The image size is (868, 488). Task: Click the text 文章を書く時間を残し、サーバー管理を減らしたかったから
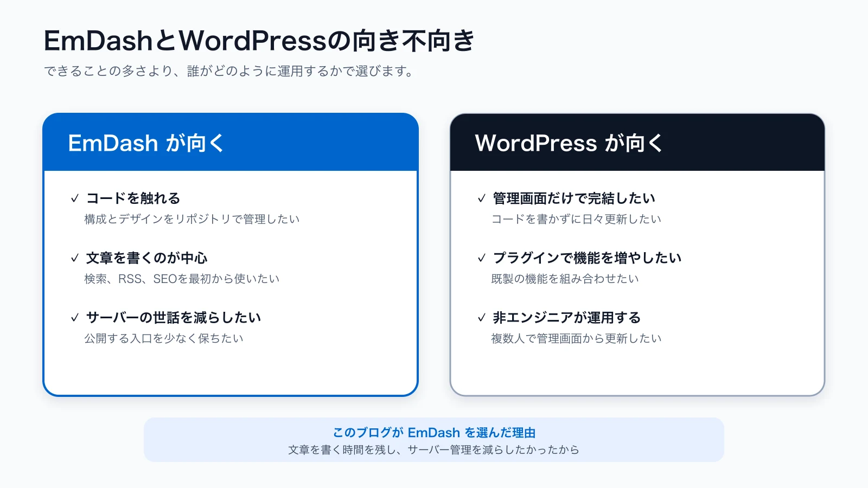pyautogui.click(x=434, y=450)
